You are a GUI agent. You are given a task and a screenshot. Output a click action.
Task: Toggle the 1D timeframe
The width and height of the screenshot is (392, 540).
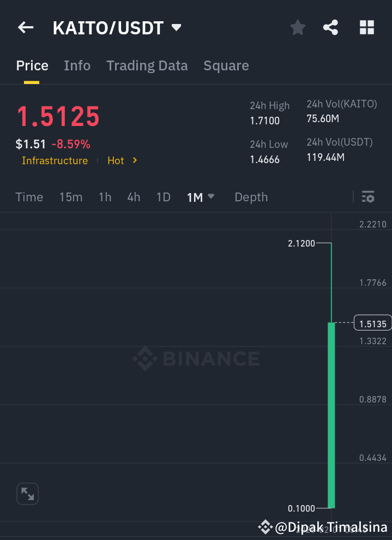pyautogui.click(x=163, y=197)
